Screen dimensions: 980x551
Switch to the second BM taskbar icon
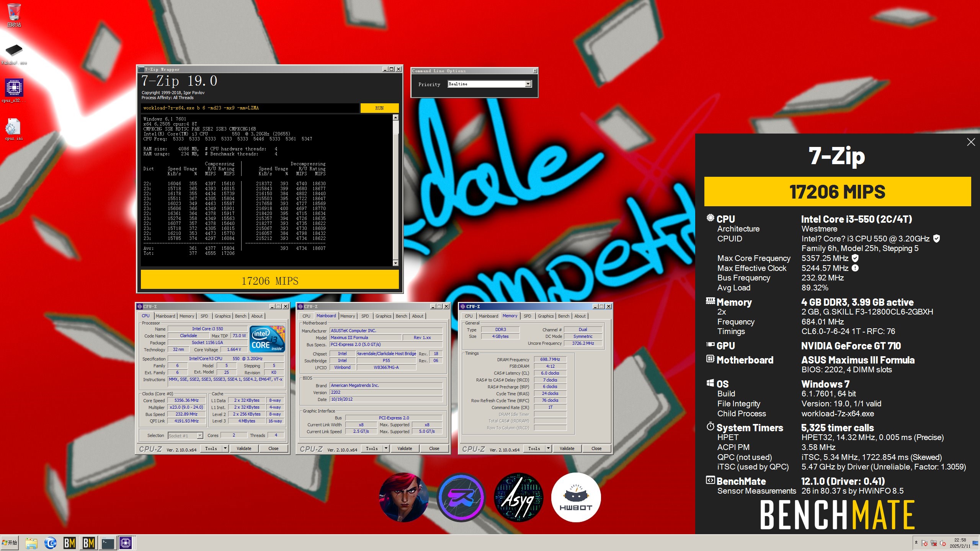(88, 543)
